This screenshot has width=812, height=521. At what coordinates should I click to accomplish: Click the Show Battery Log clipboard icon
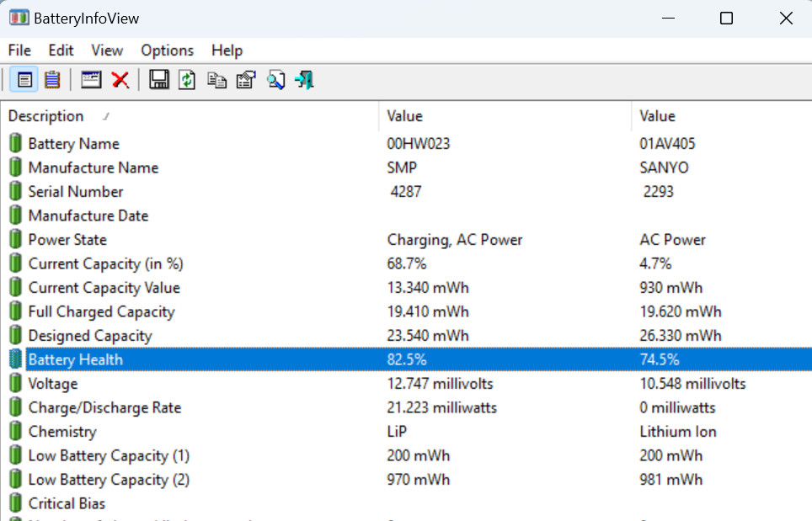[52, 80]
